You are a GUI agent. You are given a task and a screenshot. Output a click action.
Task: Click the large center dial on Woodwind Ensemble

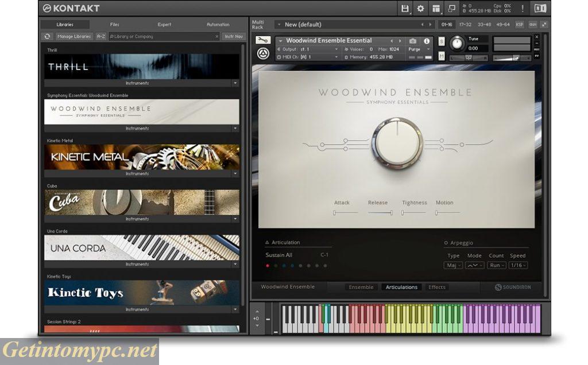tap(397, 143)
